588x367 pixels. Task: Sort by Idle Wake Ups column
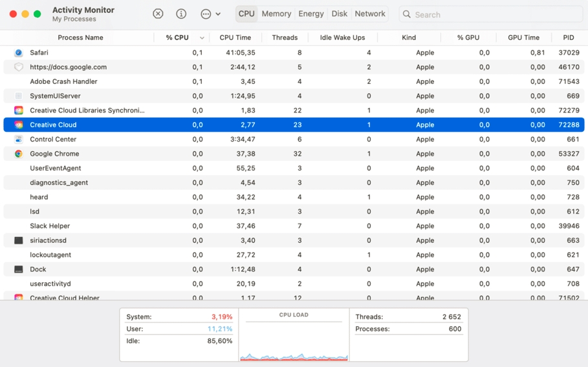pos(342,37)
